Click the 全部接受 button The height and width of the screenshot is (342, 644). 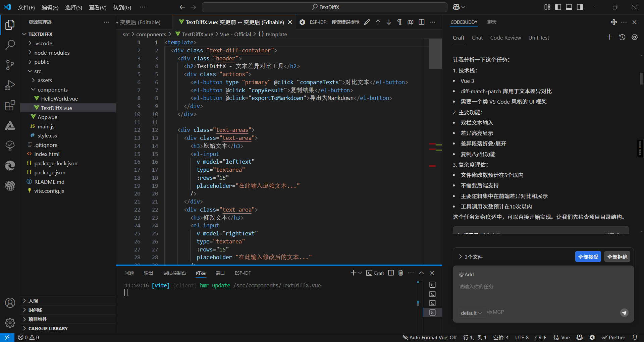click(588, 257)
